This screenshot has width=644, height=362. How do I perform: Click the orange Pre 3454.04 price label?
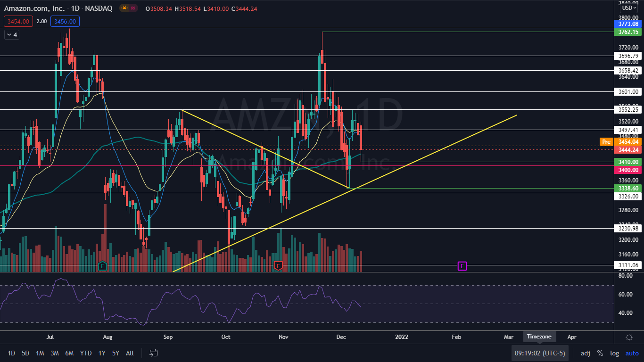[x=620, y=141]
